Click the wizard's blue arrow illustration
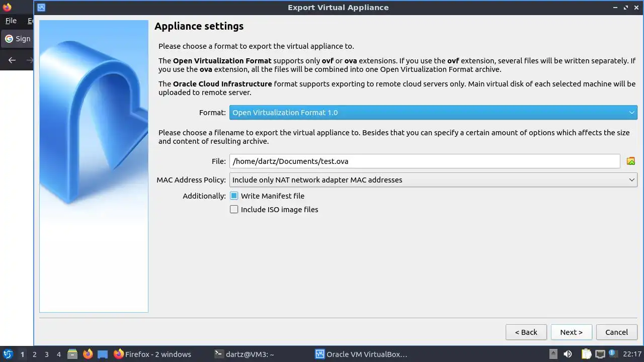 pos(94,166)
